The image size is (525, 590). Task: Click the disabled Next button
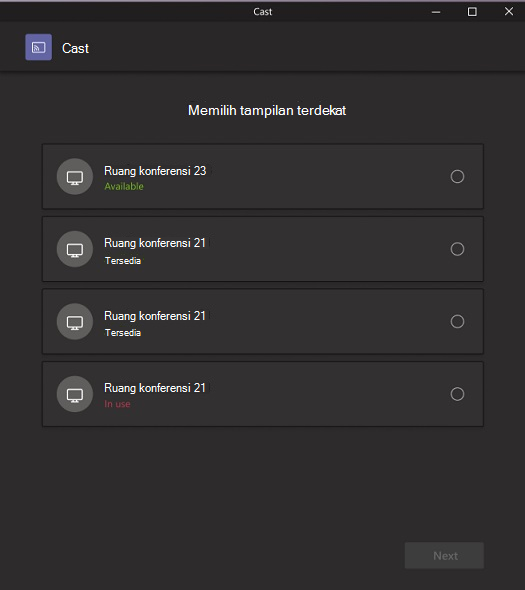(444, 555)
